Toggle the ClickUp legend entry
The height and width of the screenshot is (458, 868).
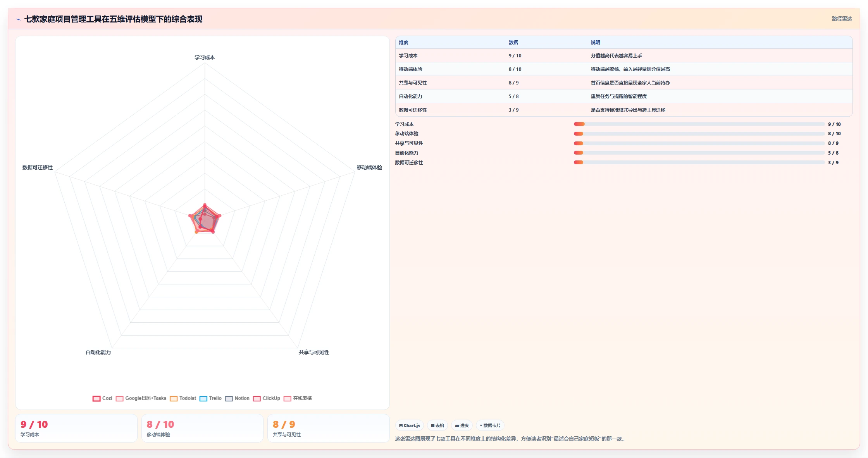tap(266, 398)
